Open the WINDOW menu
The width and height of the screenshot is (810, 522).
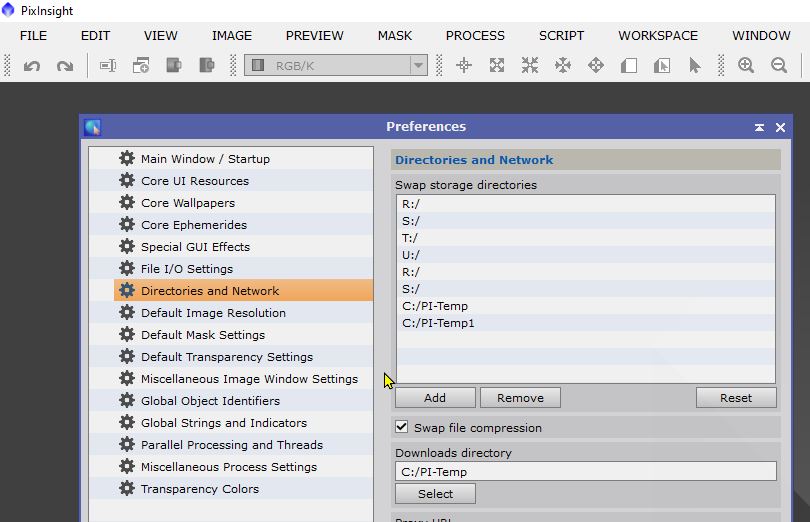coord(761,36)
